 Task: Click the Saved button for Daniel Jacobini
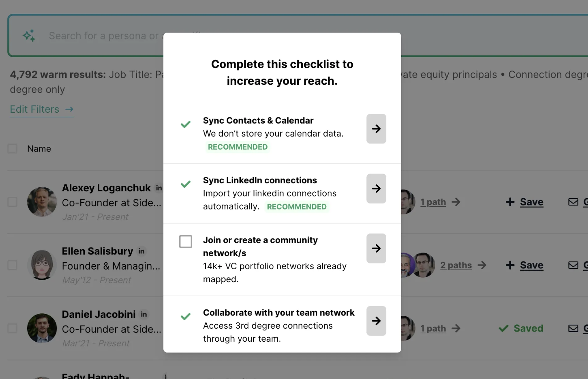pos(521,328)
